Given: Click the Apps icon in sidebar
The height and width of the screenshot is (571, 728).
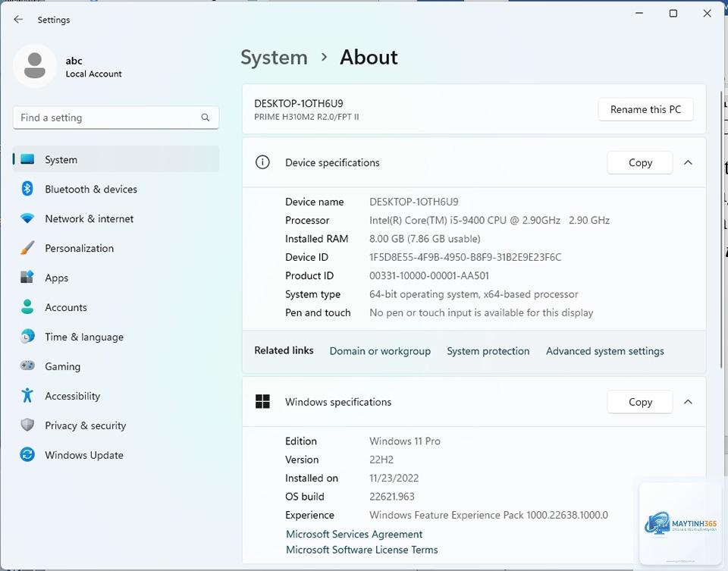Looking at the screenshot, I should (27, 277).
